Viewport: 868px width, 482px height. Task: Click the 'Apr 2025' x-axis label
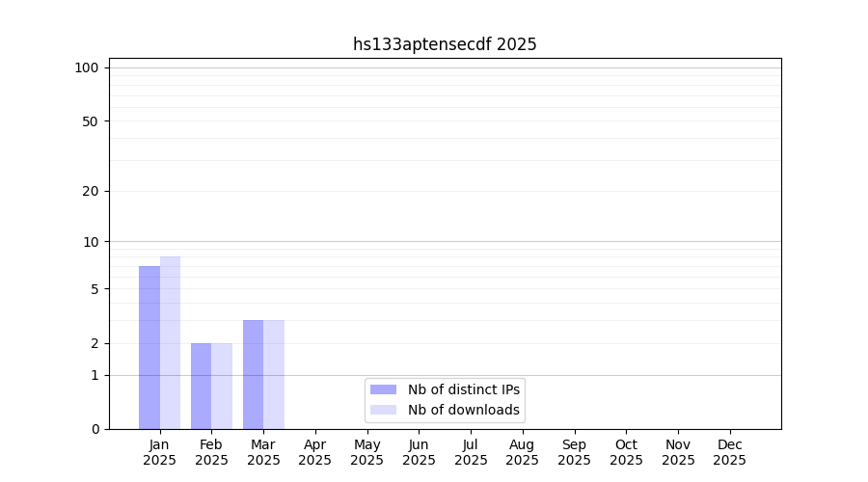pyautogui.click(x=315, y=452)
